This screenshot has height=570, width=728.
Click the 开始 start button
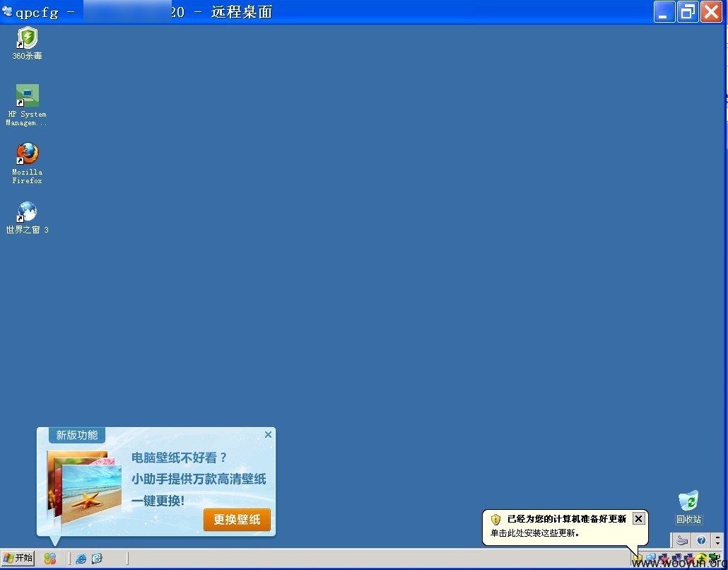[x=18, y=558]
